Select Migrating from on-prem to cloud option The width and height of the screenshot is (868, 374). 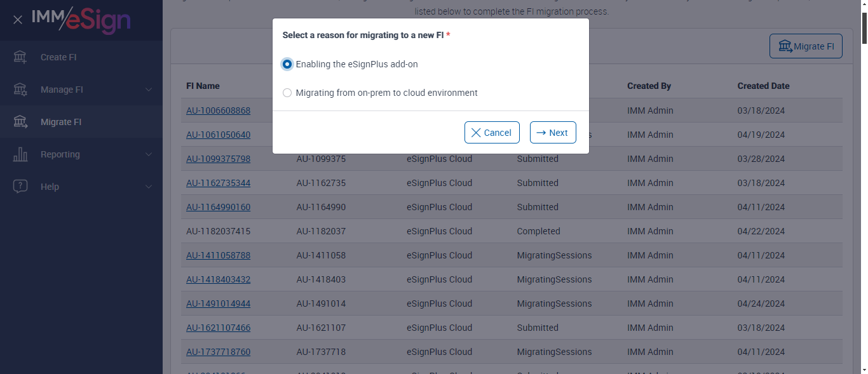pos(287,93)
